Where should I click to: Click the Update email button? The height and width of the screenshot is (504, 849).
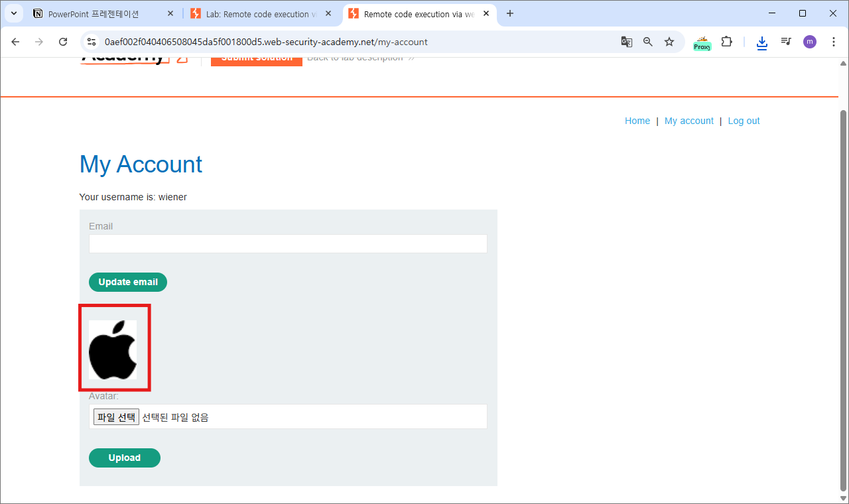click(x=128, y=282)
